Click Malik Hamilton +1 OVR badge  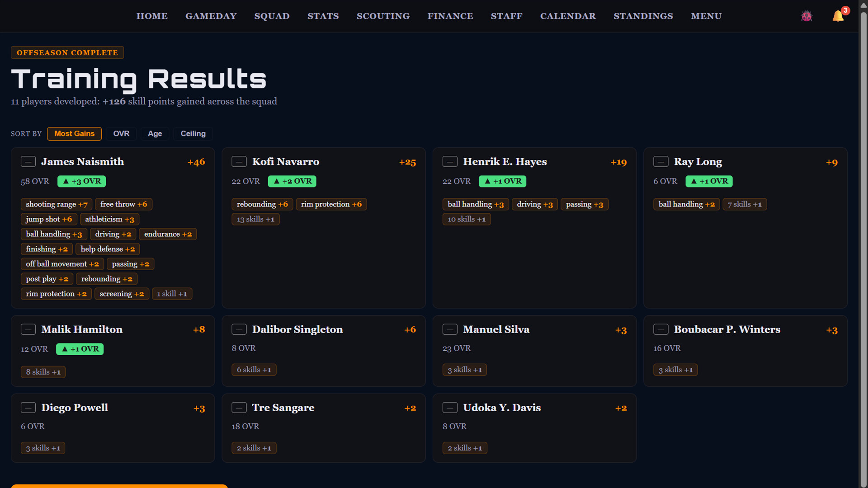tap(80, 349)
